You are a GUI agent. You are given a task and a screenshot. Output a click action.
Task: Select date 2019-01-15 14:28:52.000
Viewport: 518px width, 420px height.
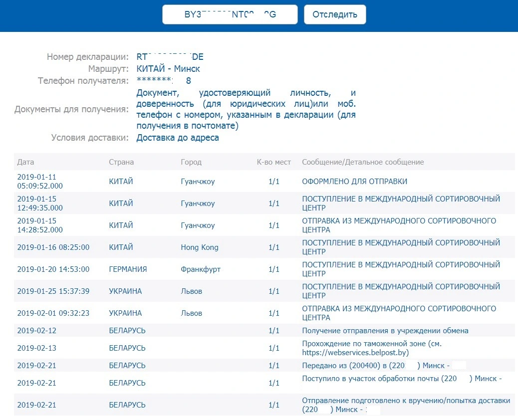coord(40,225)
